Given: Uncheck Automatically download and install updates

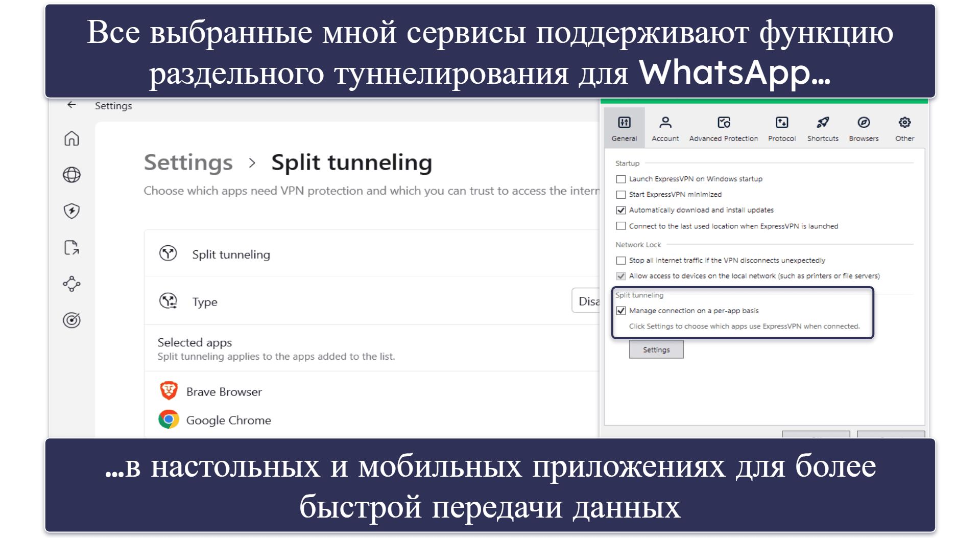Looking at the screenshot, I should [x=621, y=210].
